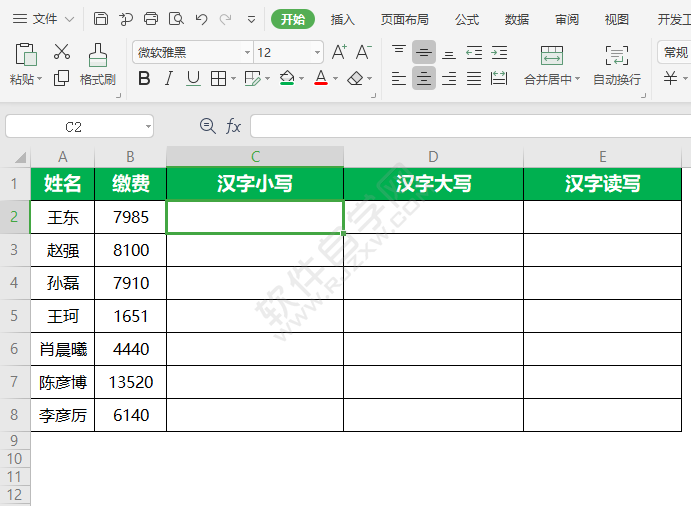Switch to the 开始 tab
The width and height of the screenshot is (691, 506).
[x=293, y=19]
